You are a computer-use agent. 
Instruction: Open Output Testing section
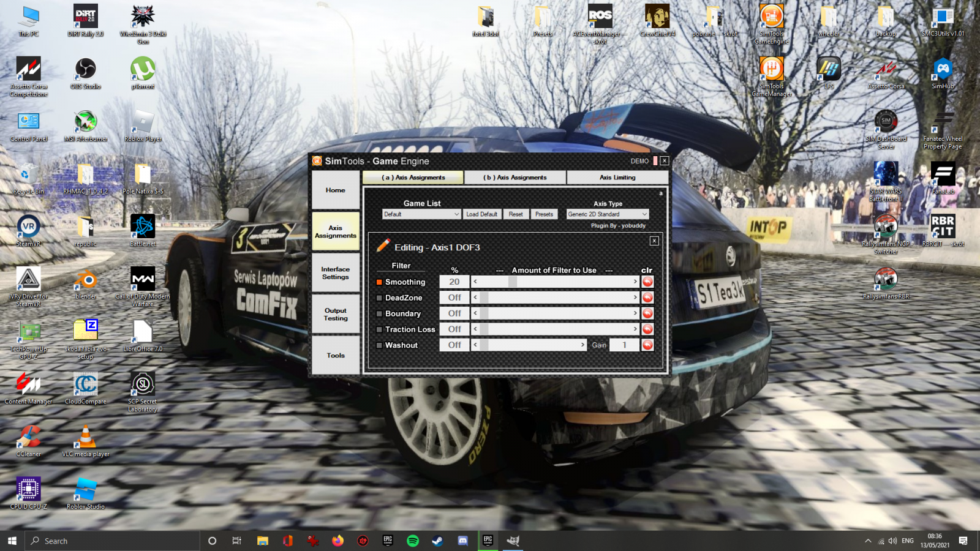[x=336, y=314]
